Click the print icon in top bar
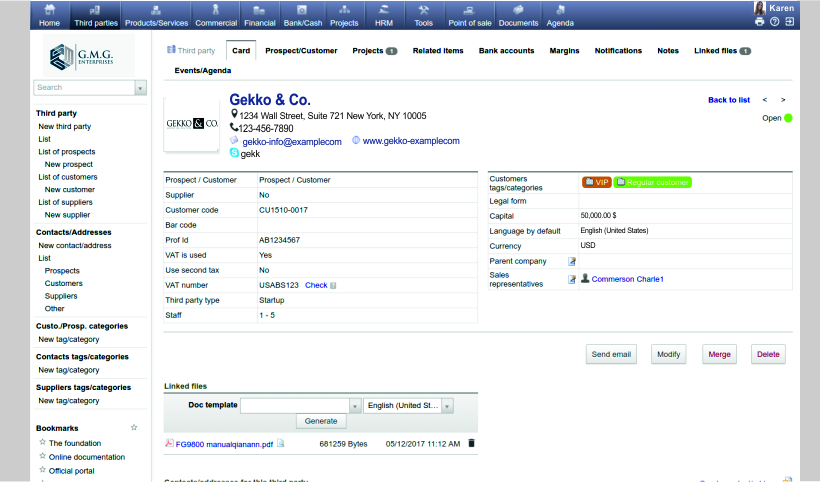820x482 pixels. tap(760, 21)
